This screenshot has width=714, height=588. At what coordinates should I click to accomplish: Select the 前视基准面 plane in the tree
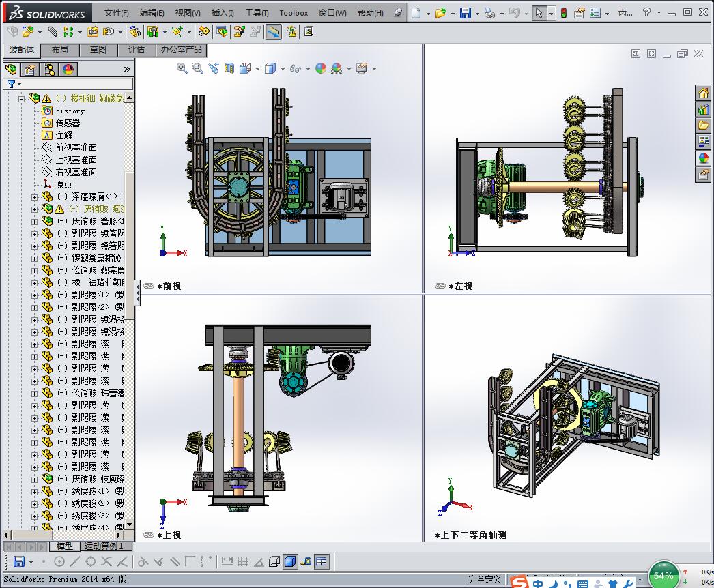(76, 147)
